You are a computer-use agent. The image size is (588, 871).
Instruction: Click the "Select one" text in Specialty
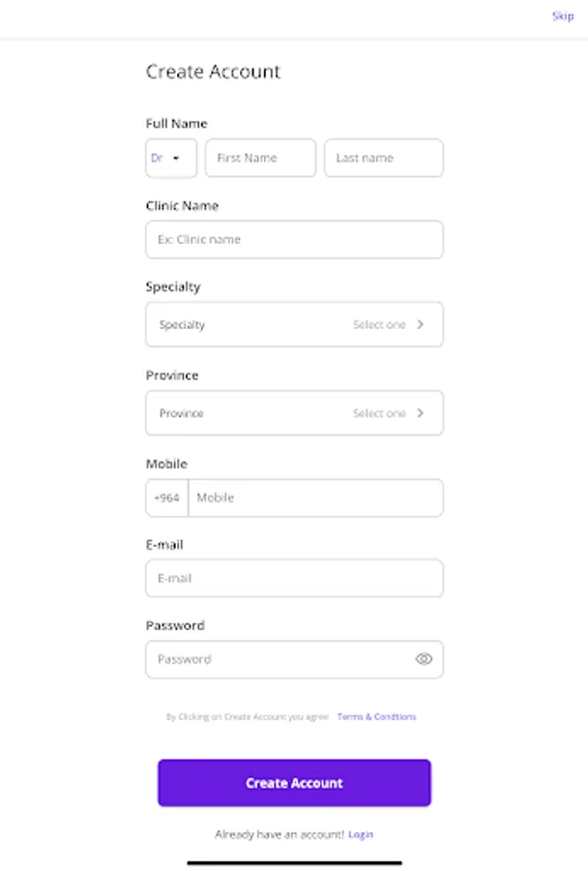(379, 325)
